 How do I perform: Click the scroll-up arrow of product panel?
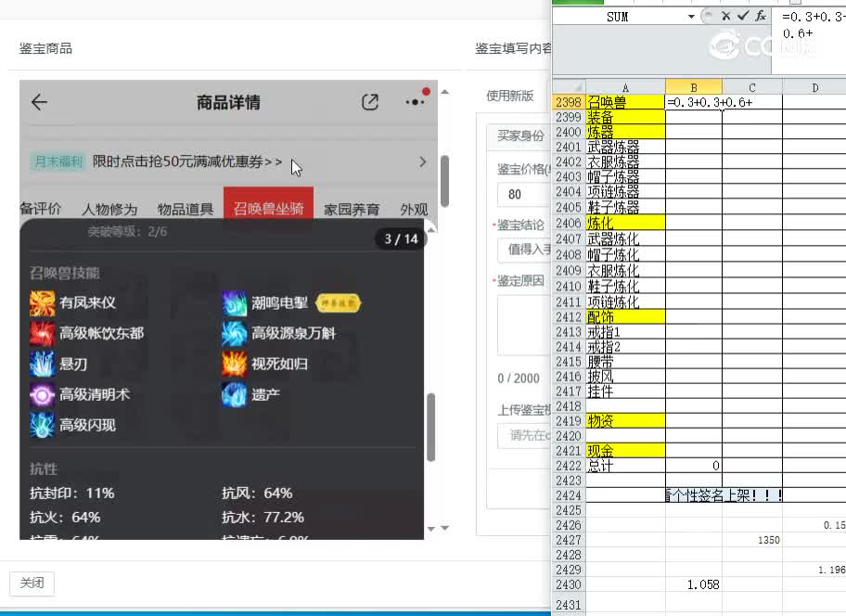pos(444,92)
